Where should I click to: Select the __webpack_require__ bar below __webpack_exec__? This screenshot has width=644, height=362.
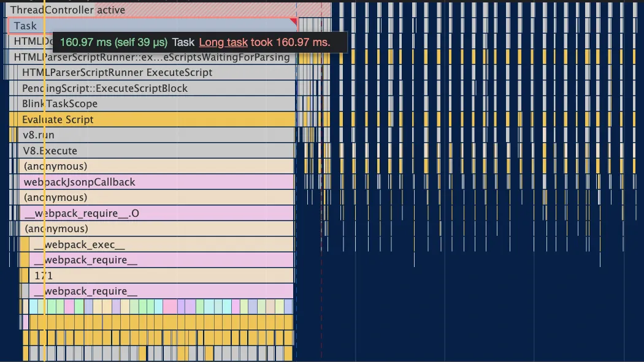[162, 260]
